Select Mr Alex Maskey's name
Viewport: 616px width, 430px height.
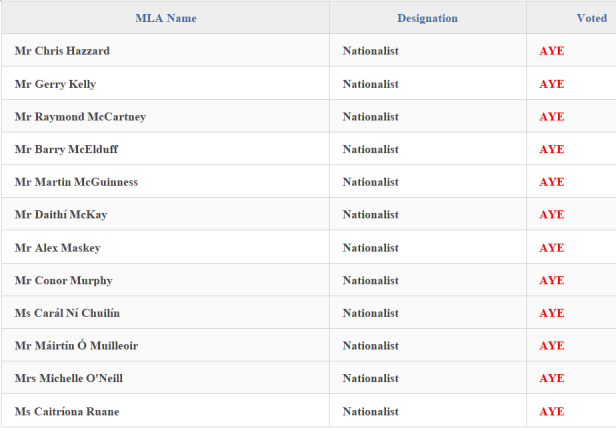click(58, 248)
